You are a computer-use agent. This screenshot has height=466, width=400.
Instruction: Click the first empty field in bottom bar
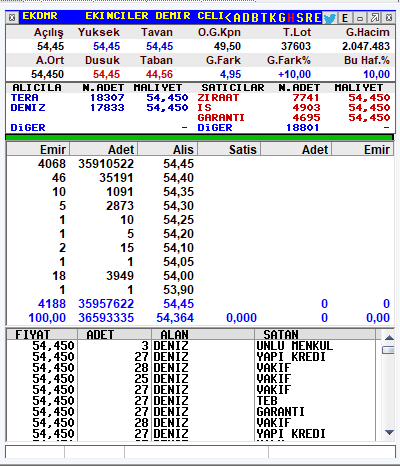click(x=35, y=452)
